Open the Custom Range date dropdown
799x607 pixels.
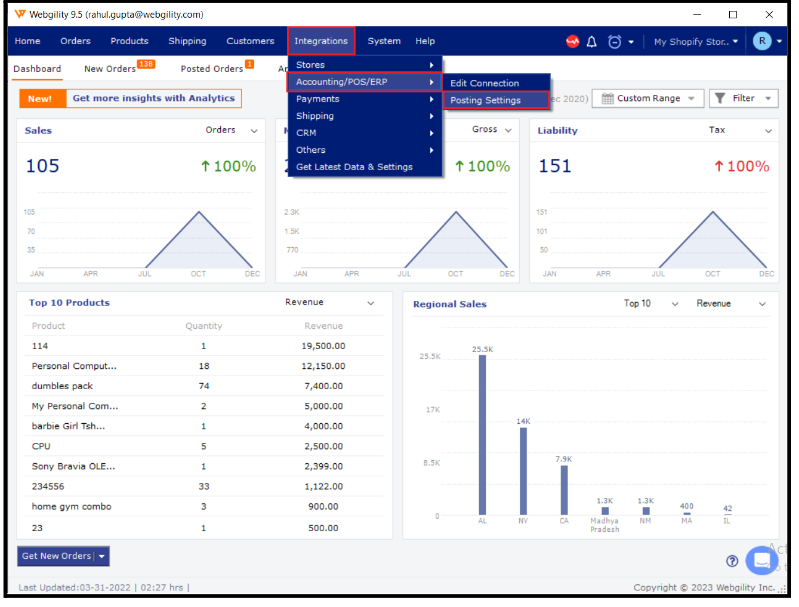coord(648,98)
